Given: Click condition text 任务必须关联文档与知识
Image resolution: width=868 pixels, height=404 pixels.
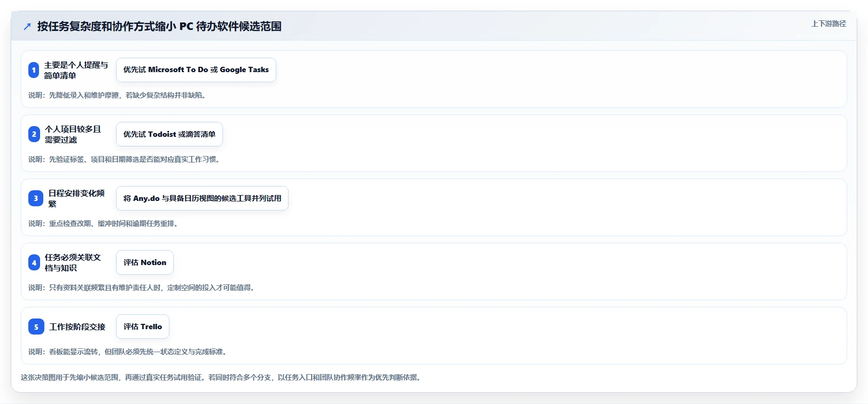Looking at the screenshot, I should pyautogui.click(x=73, y=262).
